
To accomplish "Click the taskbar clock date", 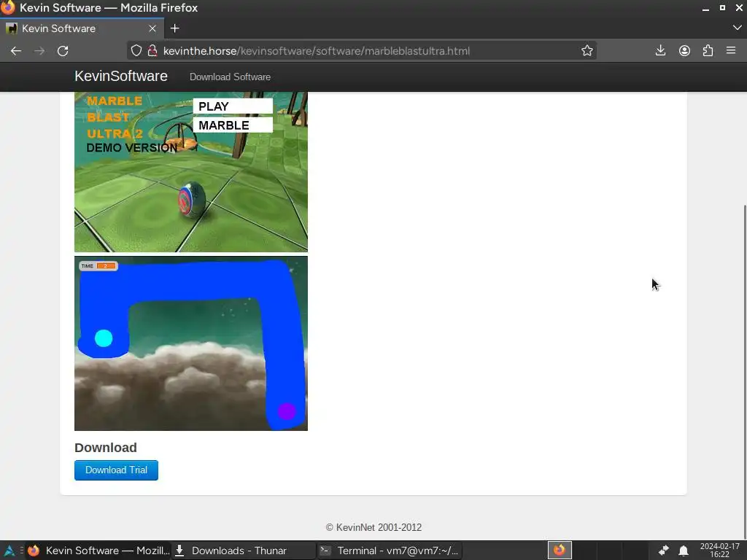I will [x=719, y=551].
